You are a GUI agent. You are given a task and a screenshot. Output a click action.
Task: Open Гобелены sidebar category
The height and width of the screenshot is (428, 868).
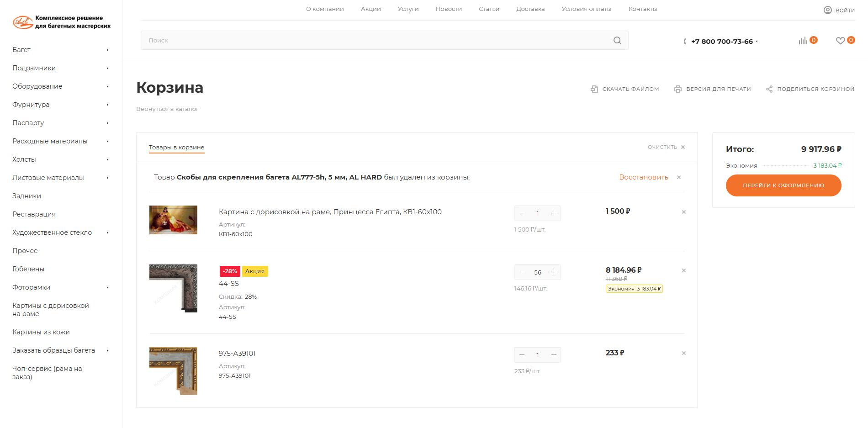tap(28, 269)
